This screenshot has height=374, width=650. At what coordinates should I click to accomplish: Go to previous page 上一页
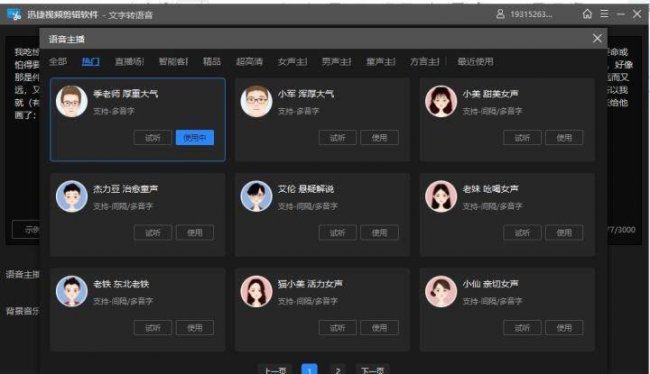[x=275, y=369]
